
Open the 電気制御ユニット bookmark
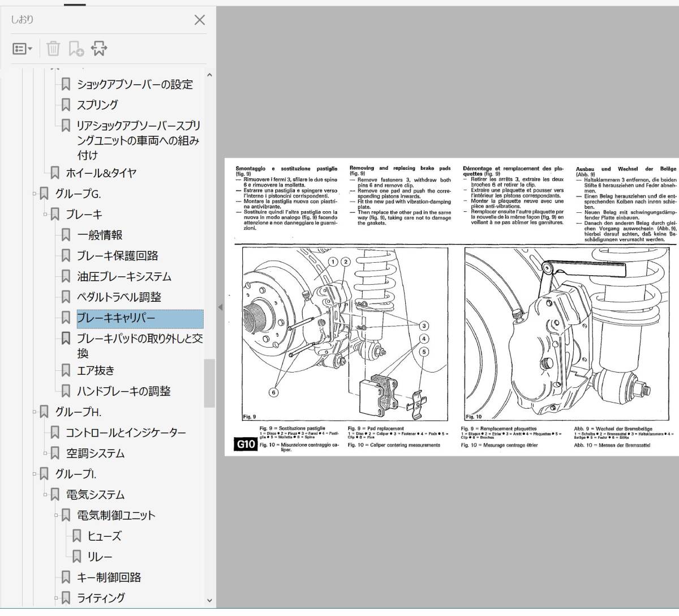[116, 515]
